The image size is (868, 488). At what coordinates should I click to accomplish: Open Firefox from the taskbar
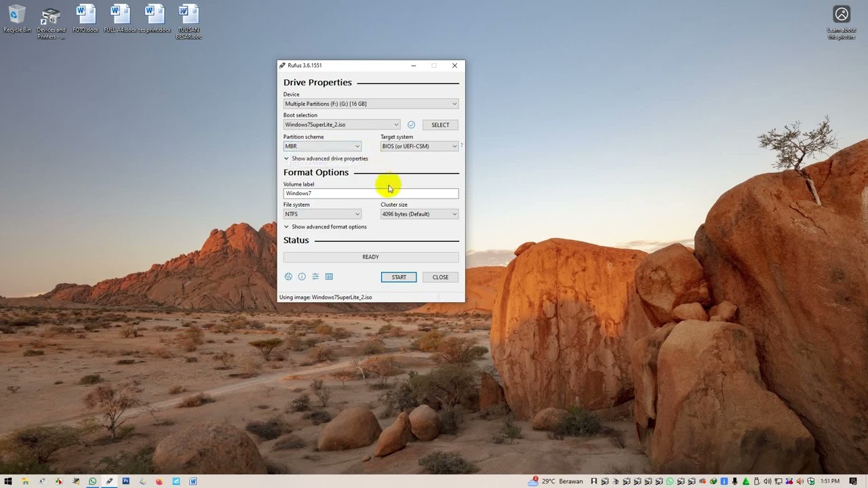coord(159,481)
